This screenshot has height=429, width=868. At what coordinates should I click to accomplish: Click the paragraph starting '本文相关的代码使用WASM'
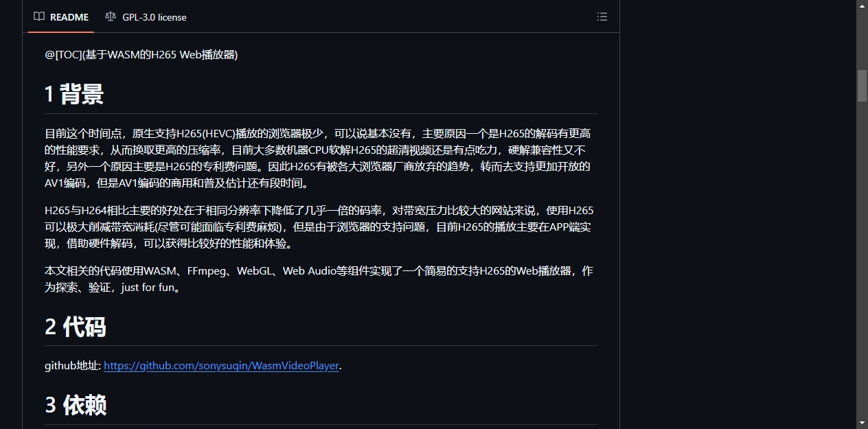[319, 279]
